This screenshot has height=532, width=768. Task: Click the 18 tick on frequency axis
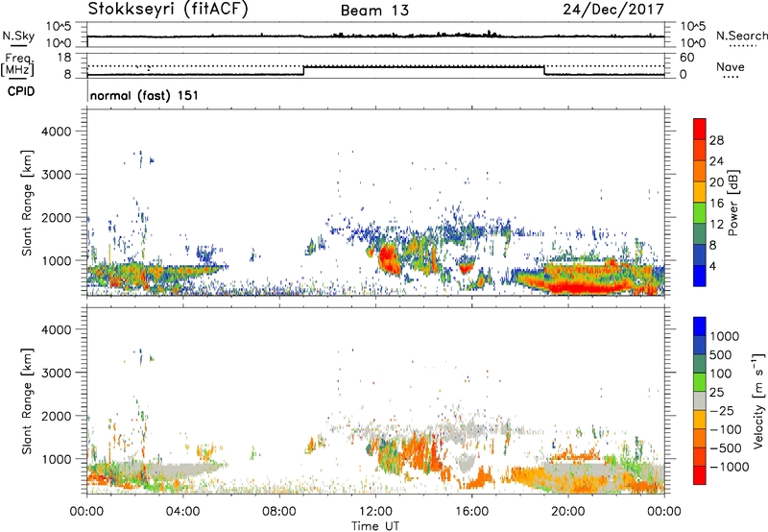64,58
